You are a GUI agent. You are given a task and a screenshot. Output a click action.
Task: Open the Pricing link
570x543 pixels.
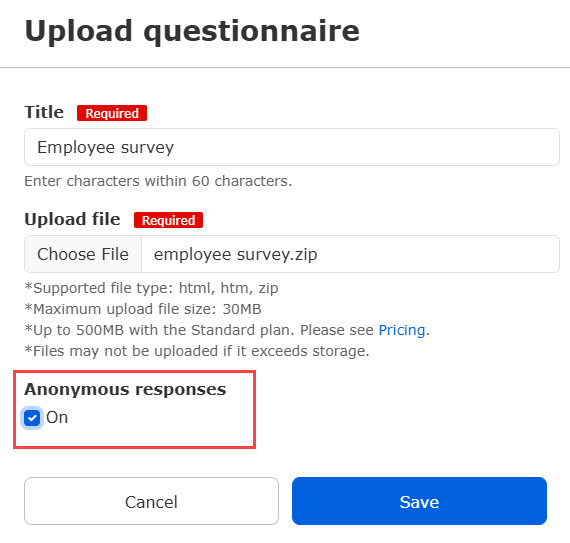pyautogui.click(x=402, y=330)
